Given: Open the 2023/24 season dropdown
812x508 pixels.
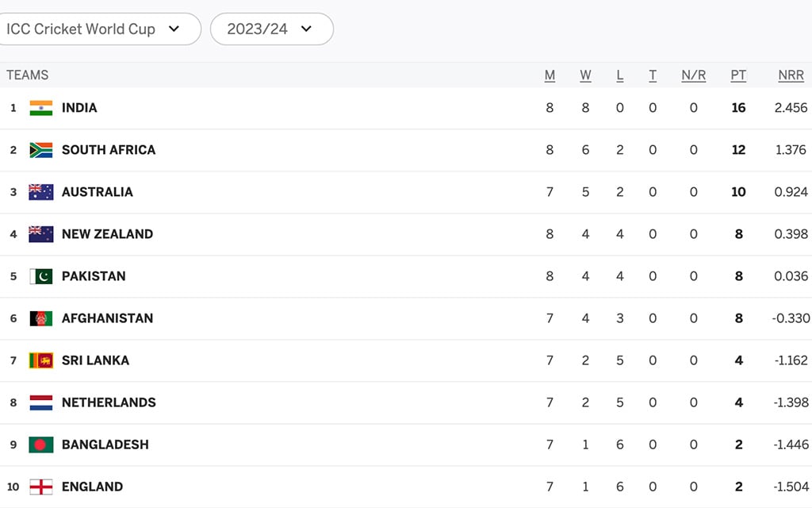Looking at the screenshot, I should coord(272,29).
